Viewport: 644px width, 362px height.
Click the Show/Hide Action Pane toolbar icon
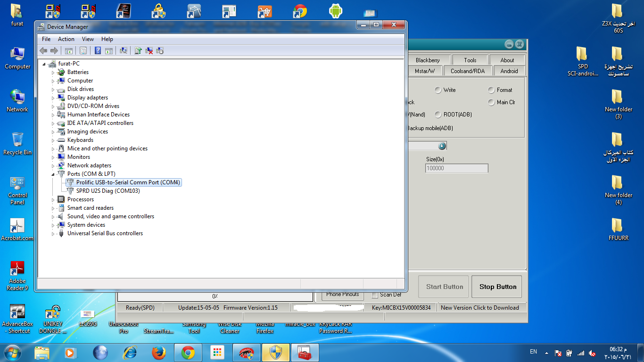pos(109,50)
